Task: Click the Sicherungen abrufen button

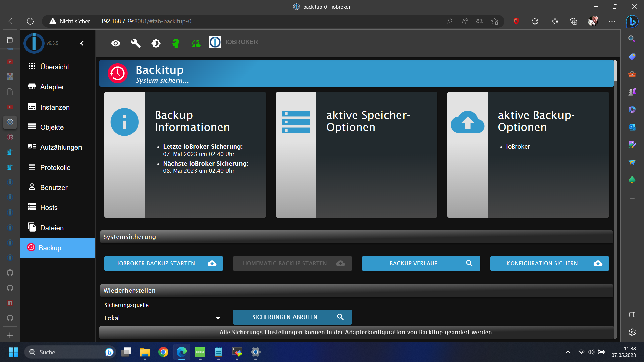Action: pyautogui.click(x=292, y=317)
